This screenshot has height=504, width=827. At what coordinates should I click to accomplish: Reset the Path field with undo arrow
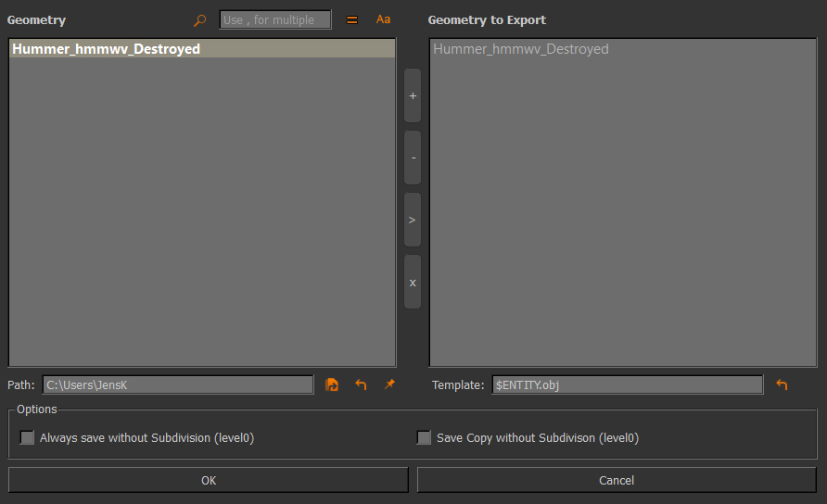tap(361, 384)
